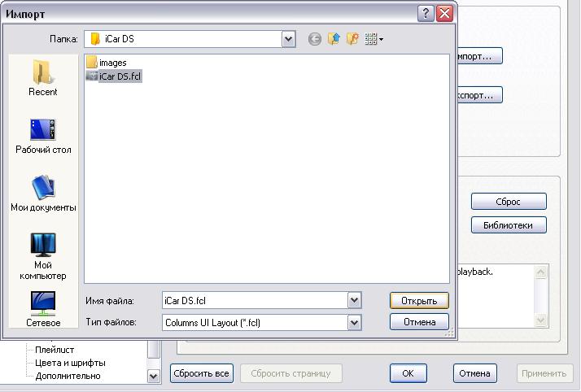581x392 pixels.
Task: Click the Back navigation arrow icon
Action: [x=315, y=39]
